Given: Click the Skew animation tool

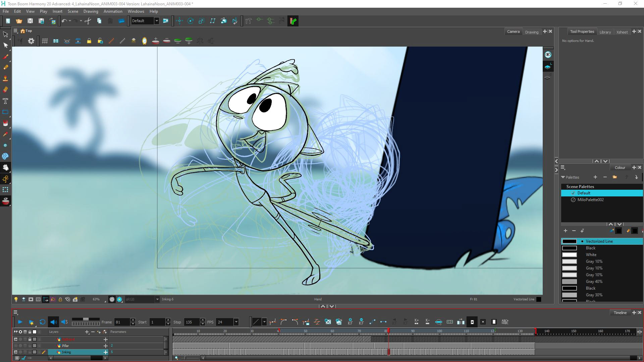Looking at the screenshot, I should tap(213, 21).
